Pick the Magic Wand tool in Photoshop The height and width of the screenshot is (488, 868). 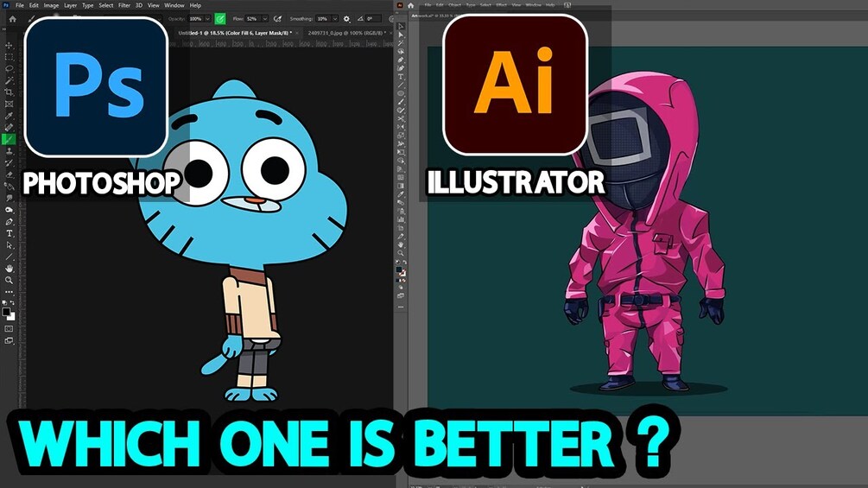pos(9,81)
